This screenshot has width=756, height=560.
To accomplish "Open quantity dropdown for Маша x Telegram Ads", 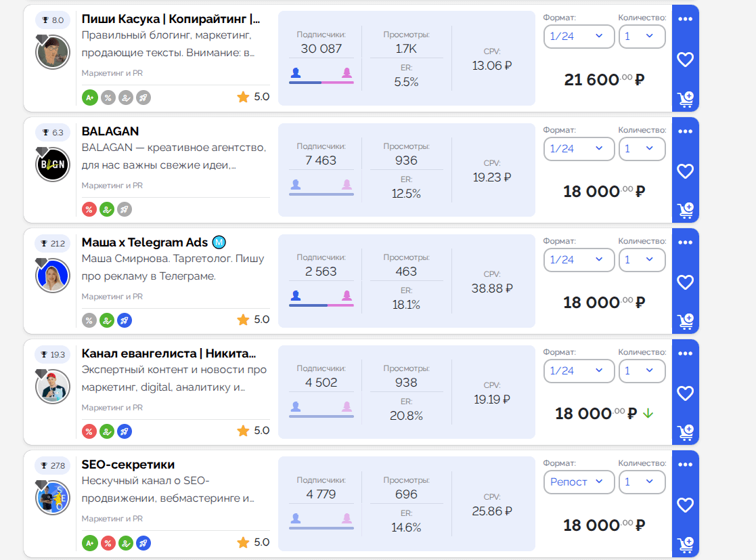I will [642, 259].
